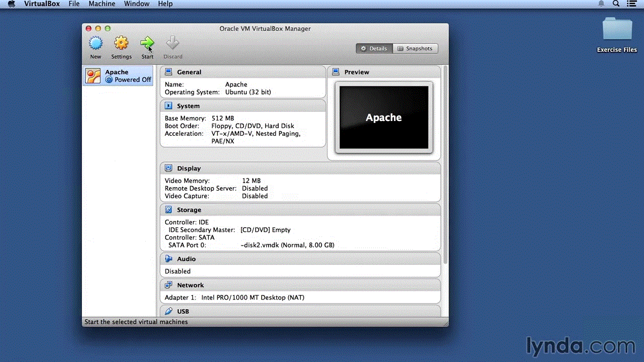
Task: Open the Audio section header link
Action: pos(186,259)
